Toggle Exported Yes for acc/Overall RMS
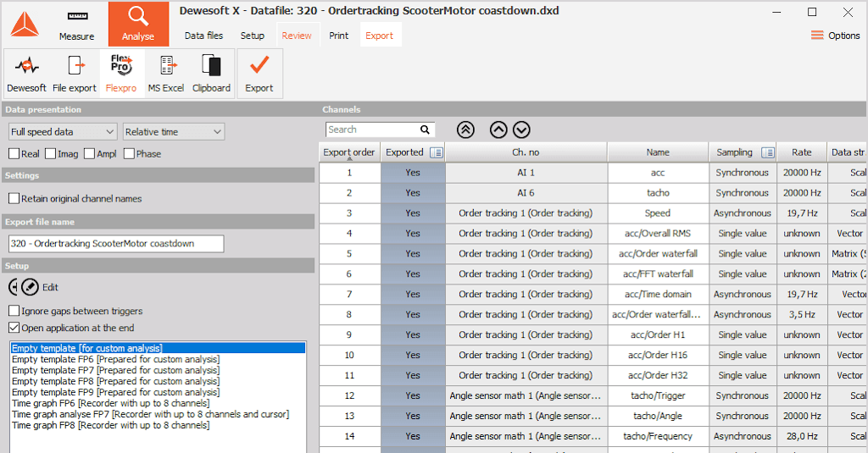The height and width of the screenshot is (453, 868). click(413, 234)
